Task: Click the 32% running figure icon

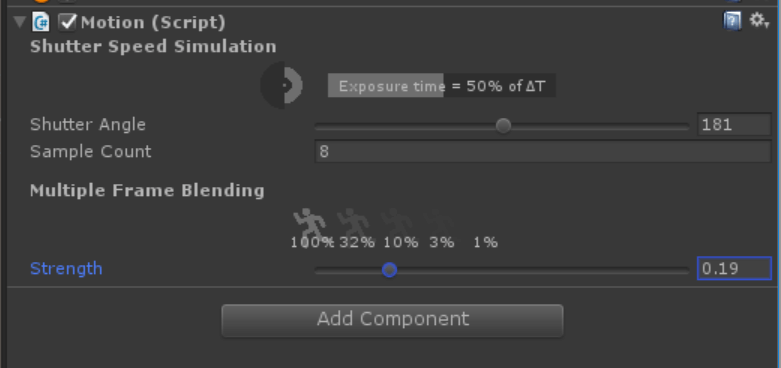Action: click(354, 223)
